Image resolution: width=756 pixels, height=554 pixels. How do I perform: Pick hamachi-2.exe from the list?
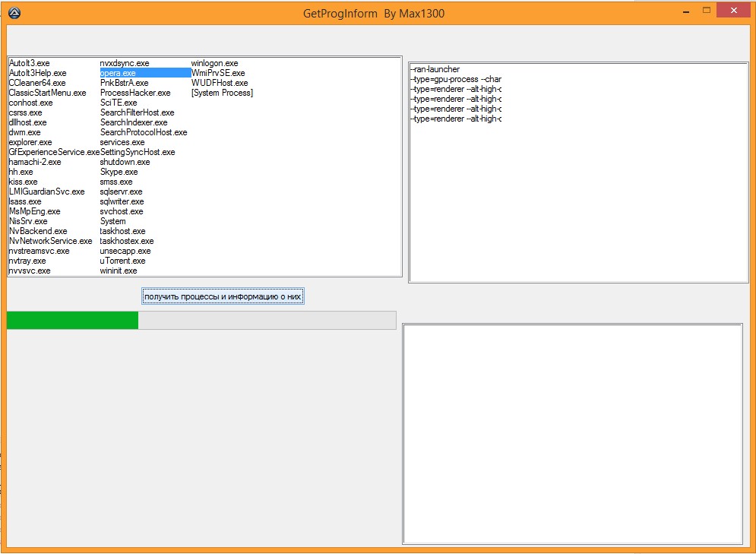(35, 162)
